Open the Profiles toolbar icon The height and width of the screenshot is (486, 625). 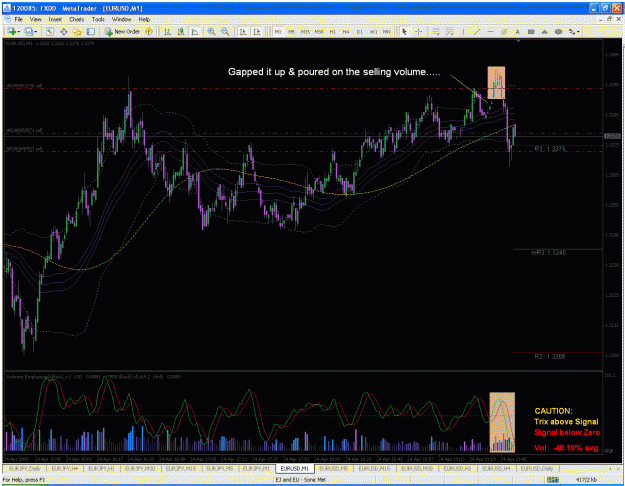(29, 31)
